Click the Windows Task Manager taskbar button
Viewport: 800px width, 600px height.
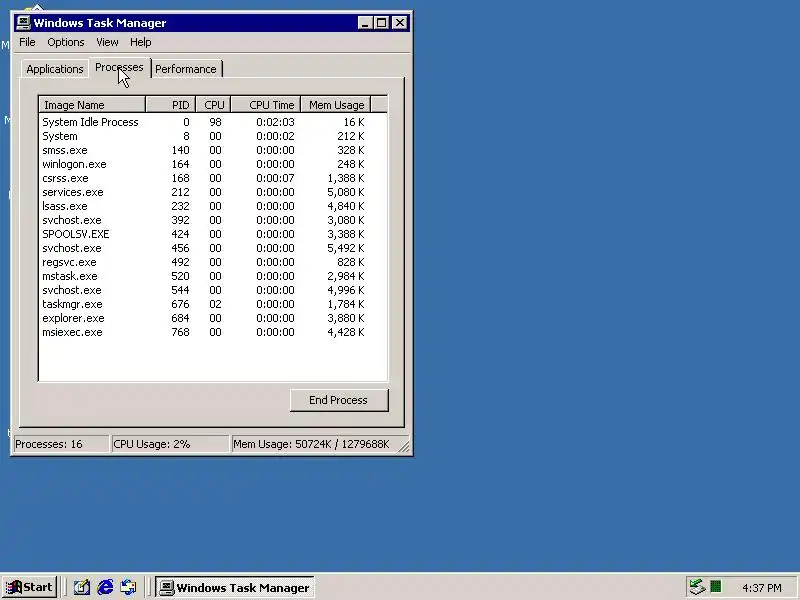[235, 588]
